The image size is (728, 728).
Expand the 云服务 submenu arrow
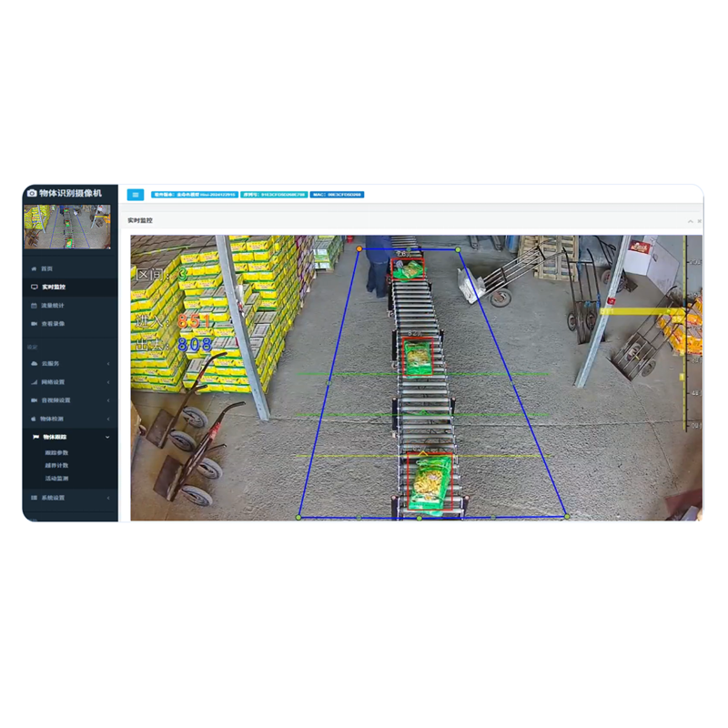[x=108, y=364]
